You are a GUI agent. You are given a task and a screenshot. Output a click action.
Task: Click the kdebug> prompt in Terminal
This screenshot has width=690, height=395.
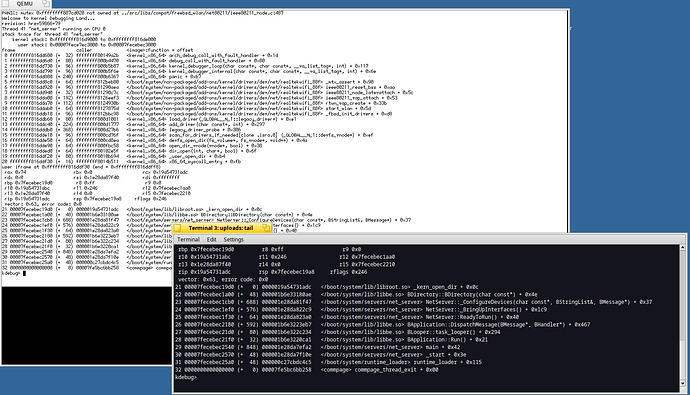pyautogui.click(x=185, y=377)
